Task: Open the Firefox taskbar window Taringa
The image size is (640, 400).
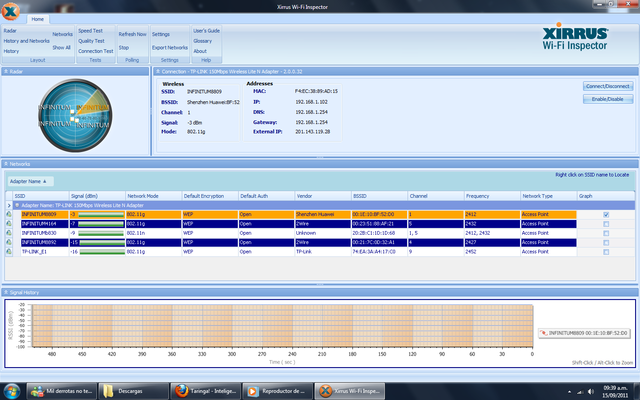Action: [x=205, y=391]
